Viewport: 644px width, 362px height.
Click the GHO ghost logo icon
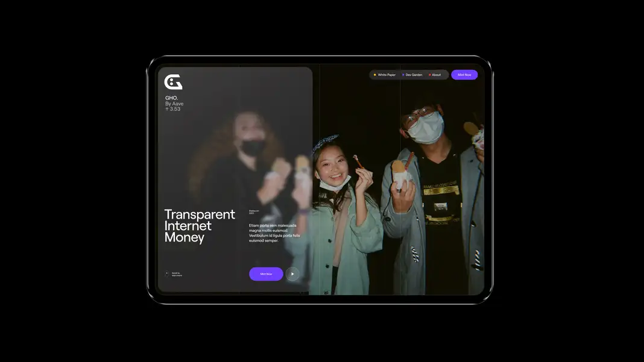coord(173,82)
